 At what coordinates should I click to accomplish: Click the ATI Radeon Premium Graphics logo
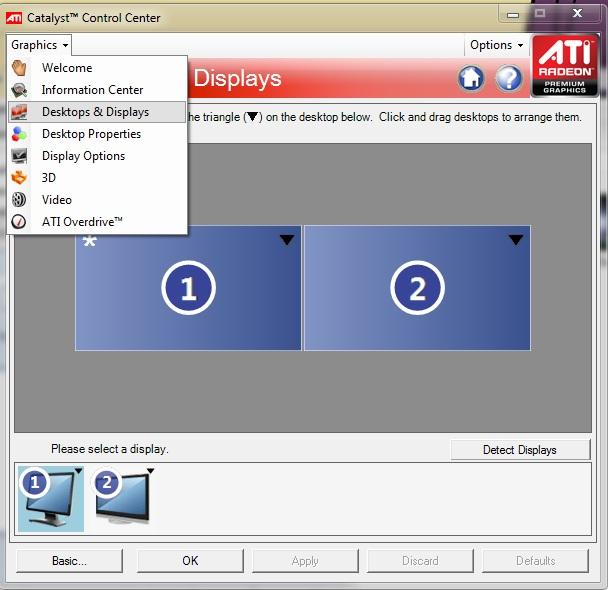pos(565,66)
